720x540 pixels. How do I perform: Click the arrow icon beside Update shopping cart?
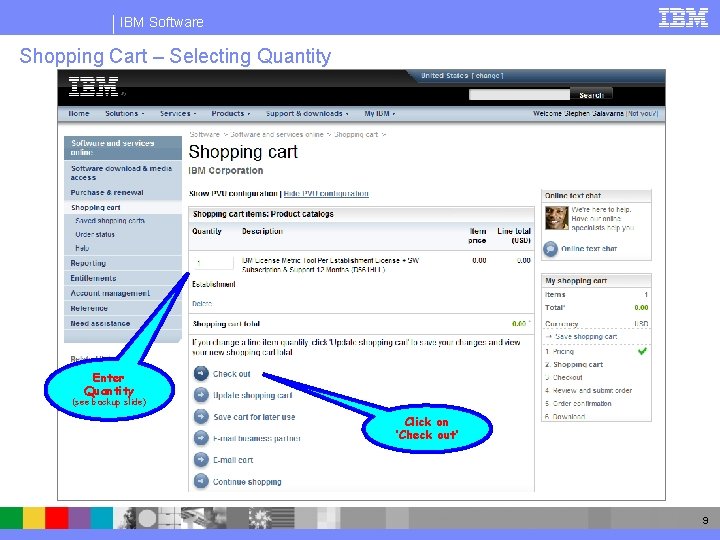201,395
